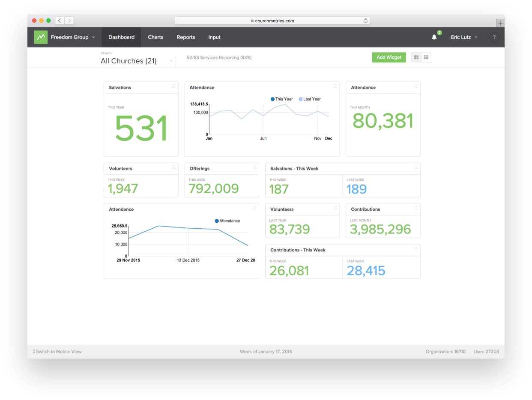Toggle the Last Year chart legend series
532x400 pixels.
(x=309, y=99)
